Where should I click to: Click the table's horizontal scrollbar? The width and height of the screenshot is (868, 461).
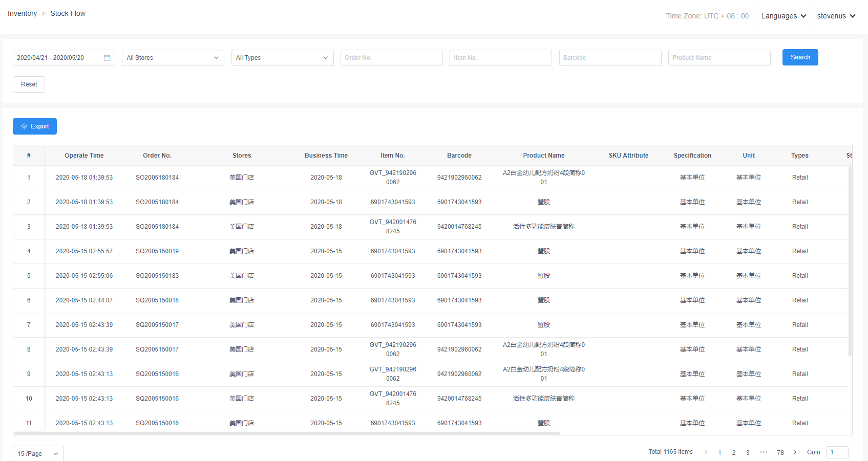tap(287, 433)
